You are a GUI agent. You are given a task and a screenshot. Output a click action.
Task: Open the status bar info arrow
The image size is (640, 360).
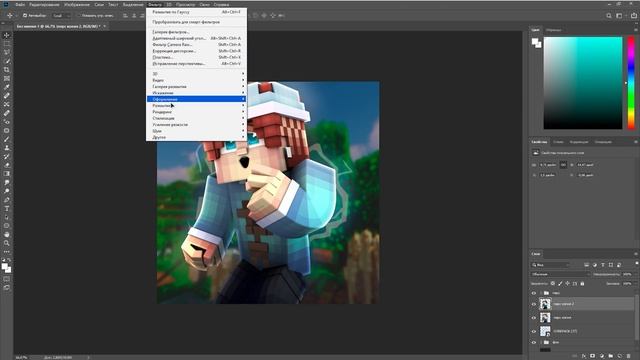(x=88, y=358)
